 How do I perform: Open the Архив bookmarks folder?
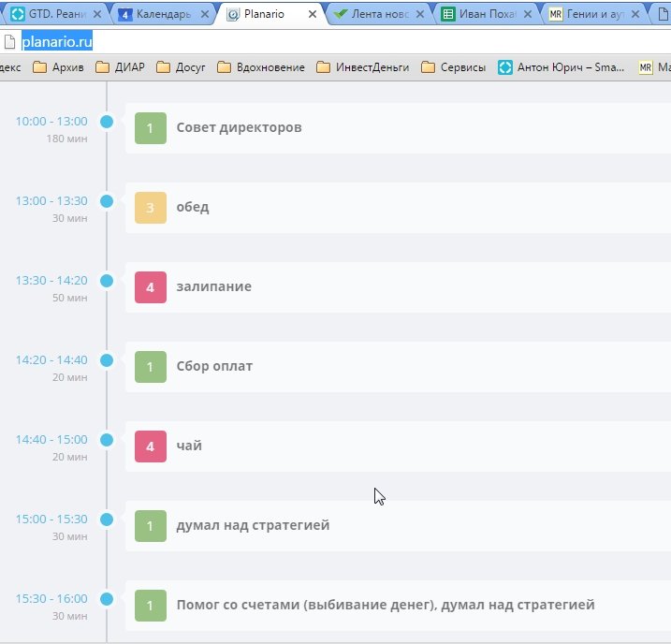click(x=57, y=67)
